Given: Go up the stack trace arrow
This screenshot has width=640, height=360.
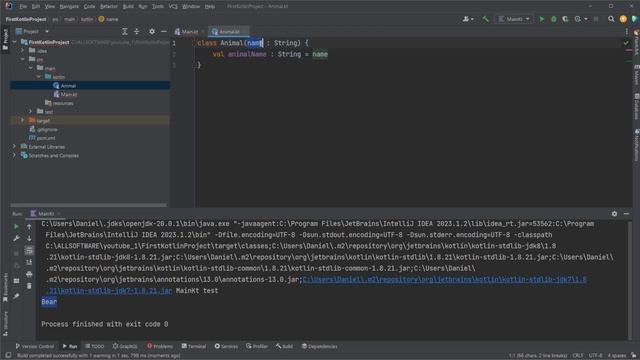Looking at the screenshot, I should coord(29,227).
